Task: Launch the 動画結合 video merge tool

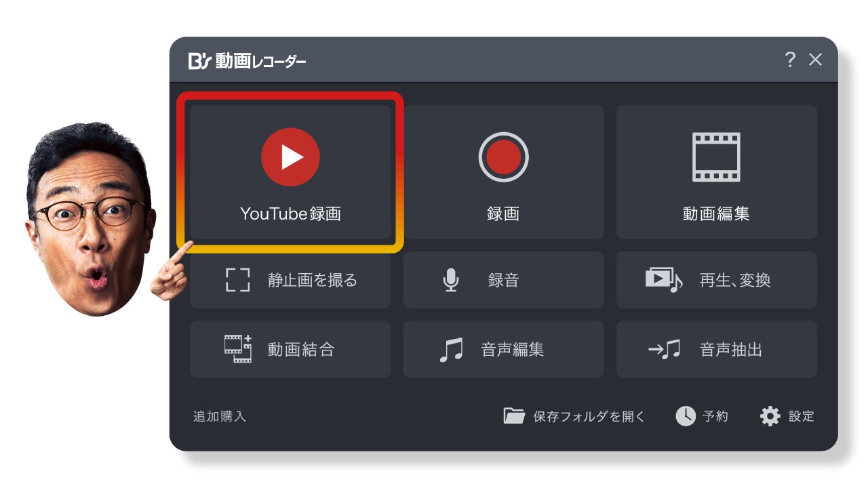Action: pos(290,349)
